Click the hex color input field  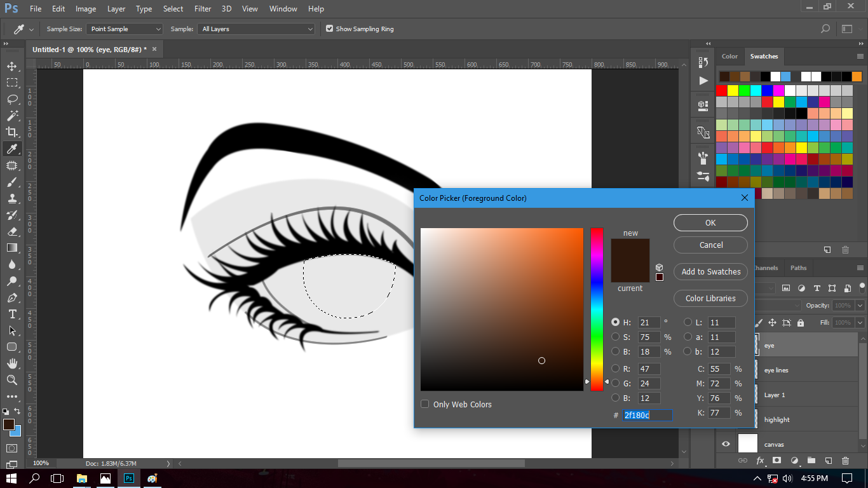(x=648, y=415)
